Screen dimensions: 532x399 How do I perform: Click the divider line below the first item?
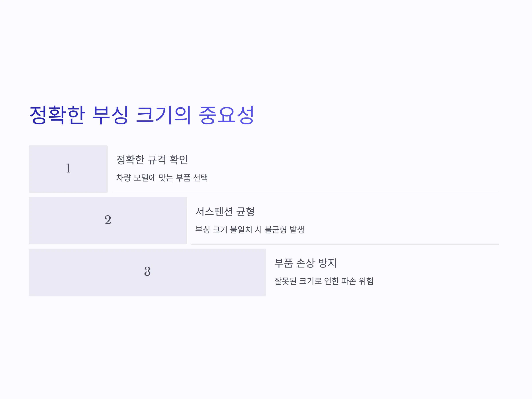coord(306,193)
